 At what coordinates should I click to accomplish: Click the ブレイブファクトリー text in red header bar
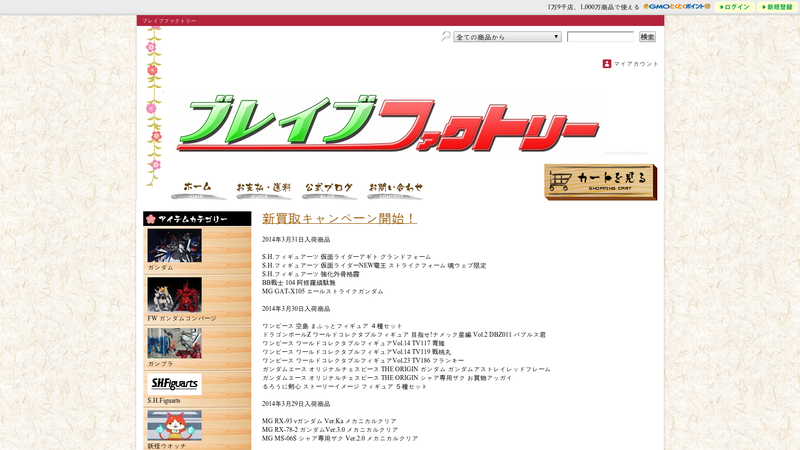[169, 21]
